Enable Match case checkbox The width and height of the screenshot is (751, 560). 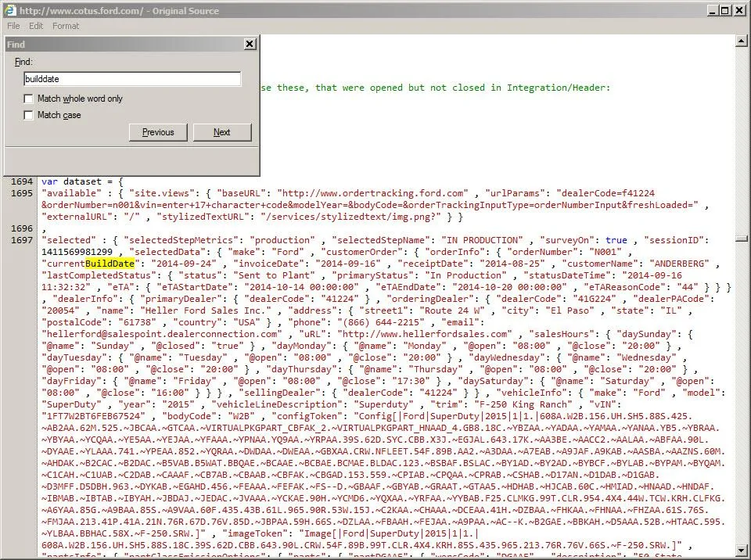click(29, 115)
